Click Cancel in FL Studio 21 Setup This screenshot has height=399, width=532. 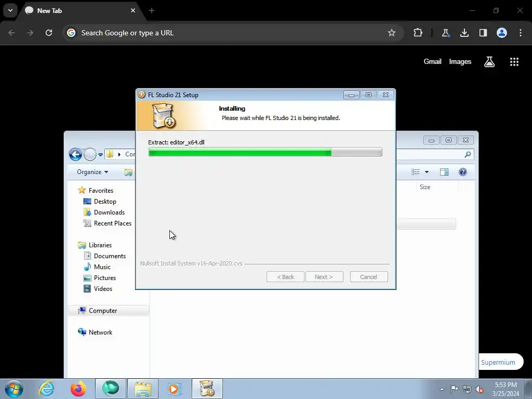pyautogui.click(x=369, y=277)
